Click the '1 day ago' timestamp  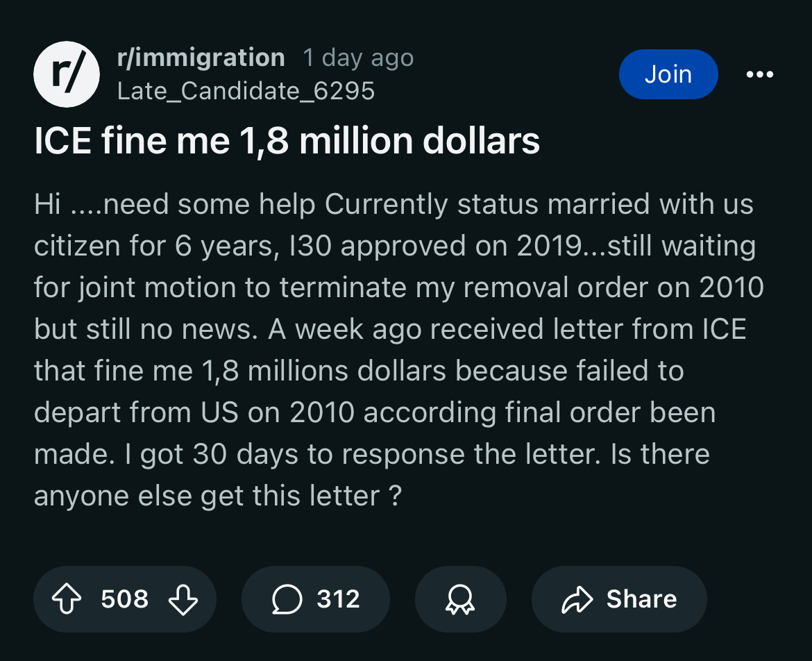[358, 58]
